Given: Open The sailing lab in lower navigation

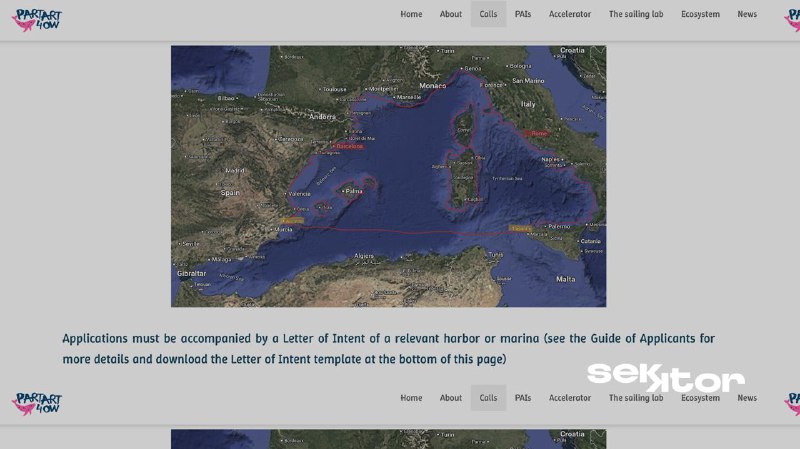Looking at the screenshot, I should (x=636, y=398).
